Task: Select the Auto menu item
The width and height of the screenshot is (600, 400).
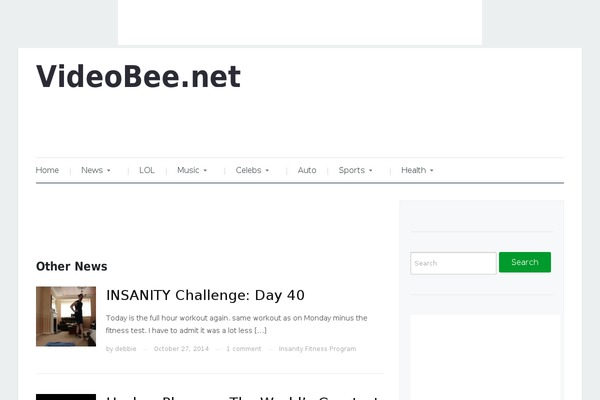Action: coord(307,170)
